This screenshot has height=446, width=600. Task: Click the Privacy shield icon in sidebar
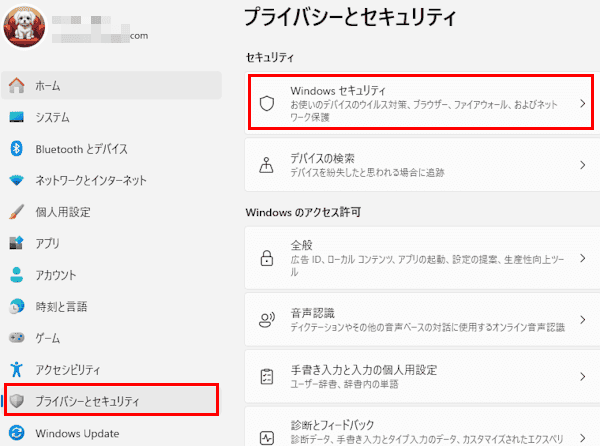pyautogui.click(x=16, y=401)
